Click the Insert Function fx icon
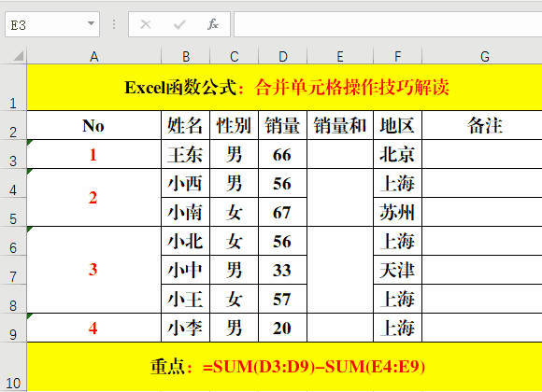Screen dimensions: 542x392 pyautogui.click(x=213, y=24)
